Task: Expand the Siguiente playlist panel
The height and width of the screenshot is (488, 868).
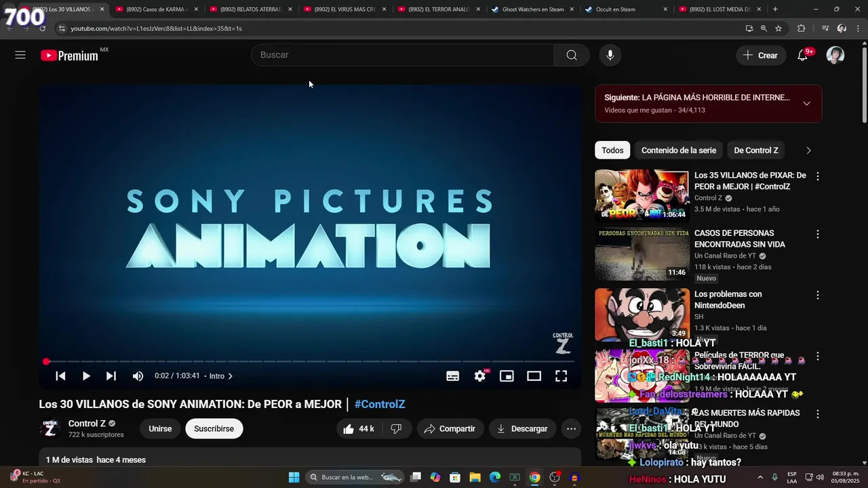Action: click(x=806, y=104)
